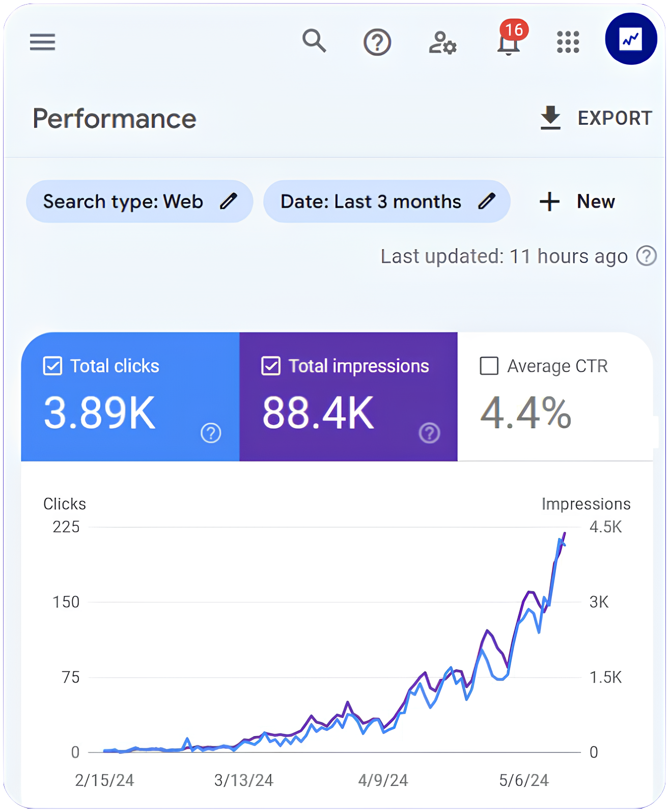Open the help question mark icon
The width and height of the screenshot is (669, 812).
[377, 42]
